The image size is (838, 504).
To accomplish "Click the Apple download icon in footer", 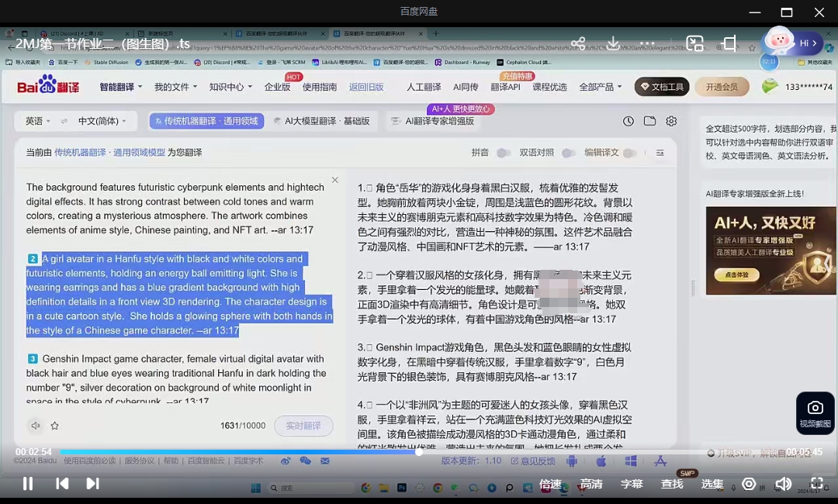I will pyautogui.click(x=601, y=461).
